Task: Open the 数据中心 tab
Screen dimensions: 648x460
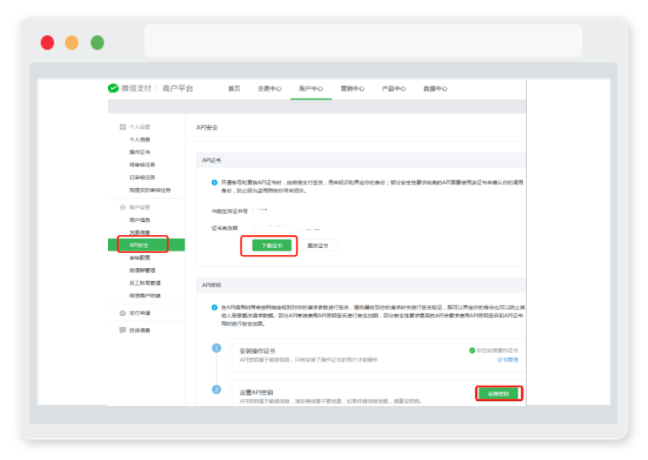Action: pyautogui.click(x=435, y=88)
